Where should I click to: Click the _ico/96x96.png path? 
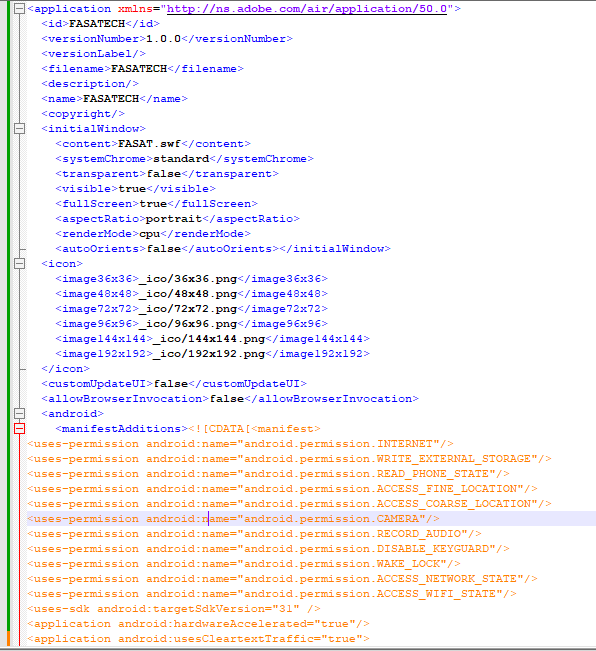(188, 323)
